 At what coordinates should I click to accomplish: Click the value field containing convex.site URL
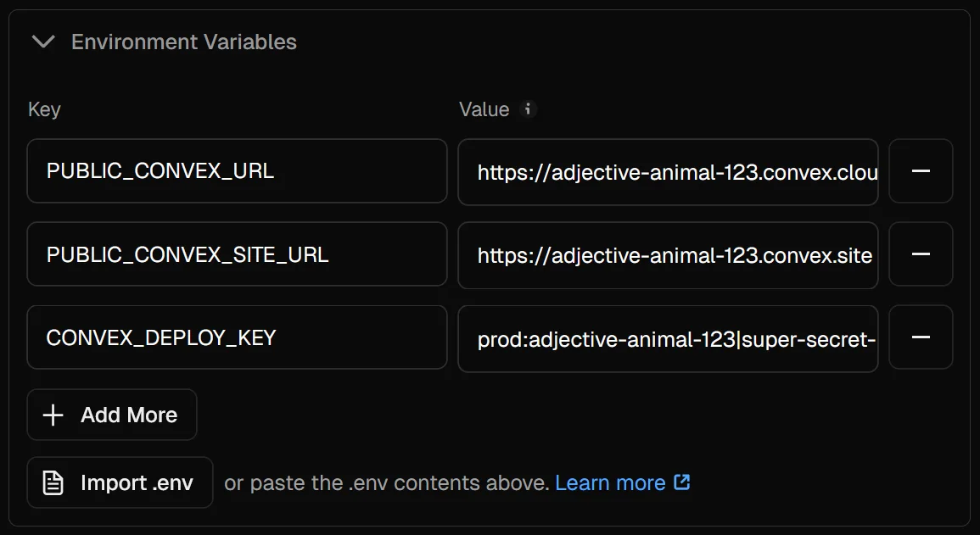pos(668,254)
